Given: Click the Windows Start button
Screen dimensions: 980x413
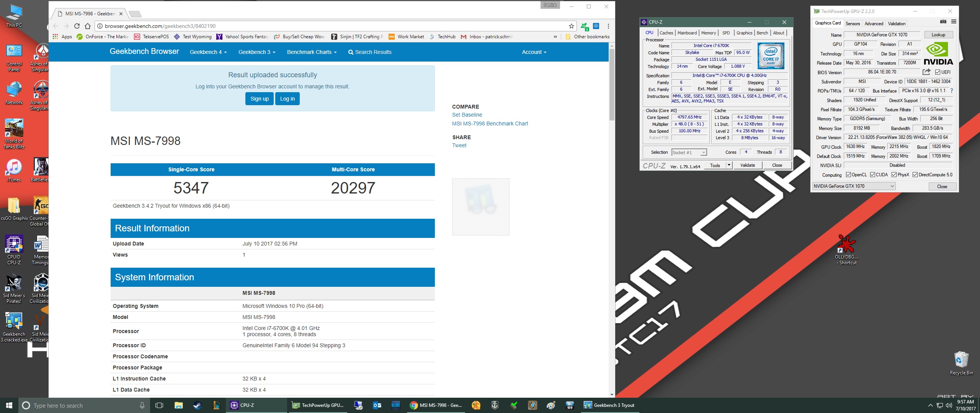Looking at the screenshot, I should point(9,405).
